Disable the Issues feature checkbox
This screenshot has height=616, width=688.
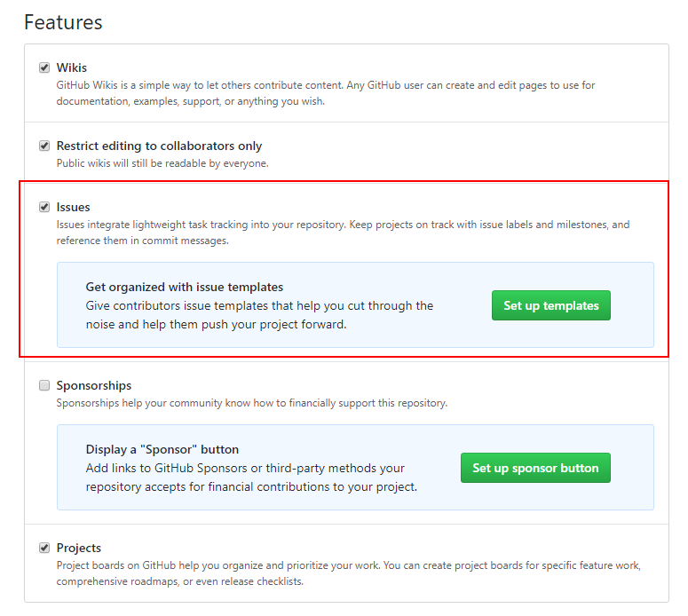click(x=44, y=207)
